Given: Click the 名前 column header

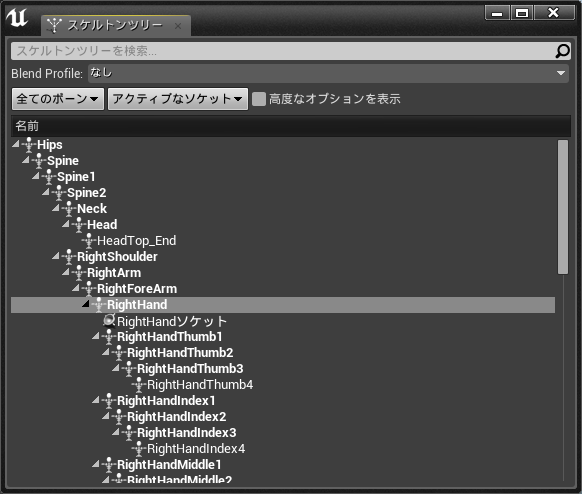Looking at the screenshot, I should point(291,126).
